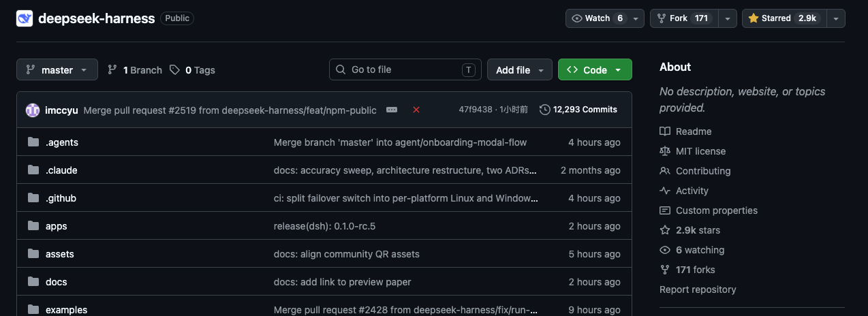Click the deepseek-harness repository logo icon
This screenshot has width=868, height=316.
(x=25, y=18)
